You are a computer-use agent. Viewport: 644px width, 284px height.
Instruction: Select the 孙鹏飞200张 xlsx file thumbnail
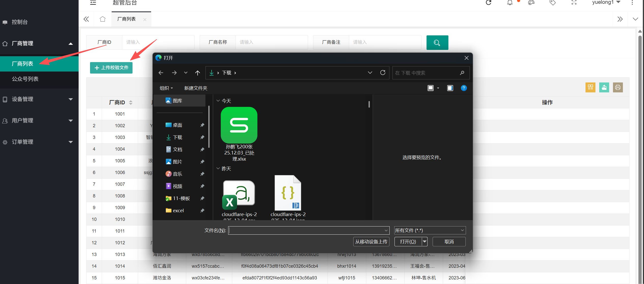[x=239, y=134]
